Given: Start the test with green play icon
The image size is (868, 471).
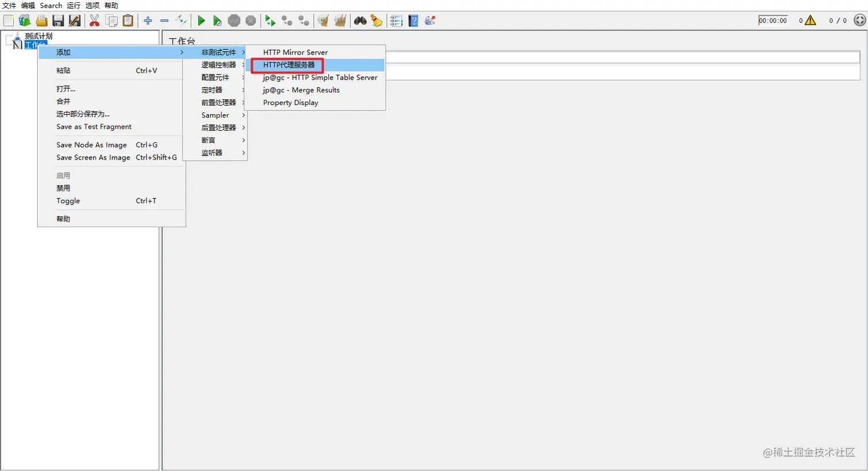Looking at the screenshot, I should pyautogui.click(x=201, y=21).
